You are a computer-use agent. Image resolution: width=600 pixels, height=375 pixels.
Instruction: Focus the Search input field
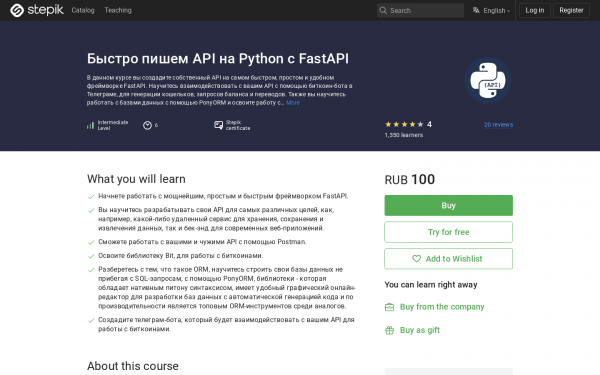[420, 10]
